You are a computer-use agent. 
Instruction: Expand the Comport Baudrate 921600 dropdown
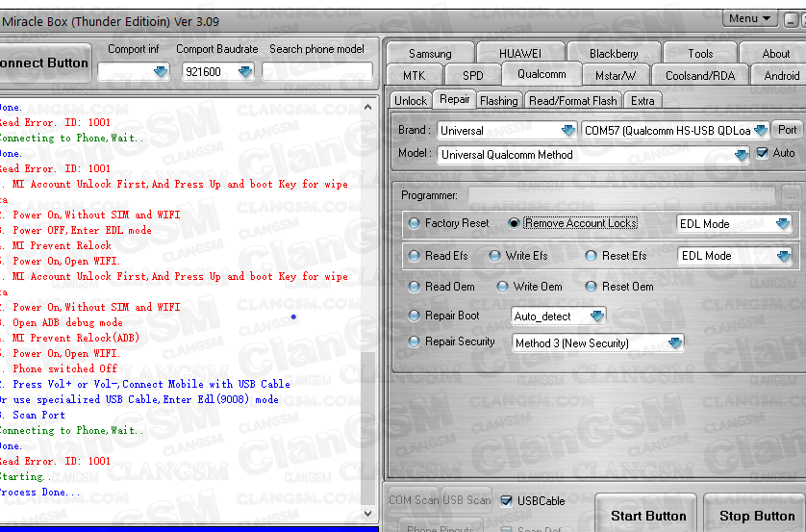[245, 71]
